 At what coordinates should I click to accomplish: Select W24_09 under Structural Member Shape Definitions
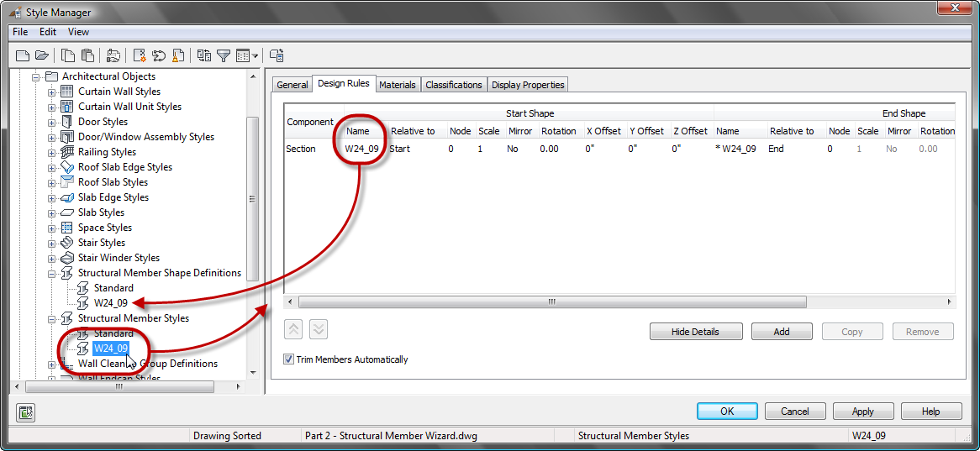[111, 303]
